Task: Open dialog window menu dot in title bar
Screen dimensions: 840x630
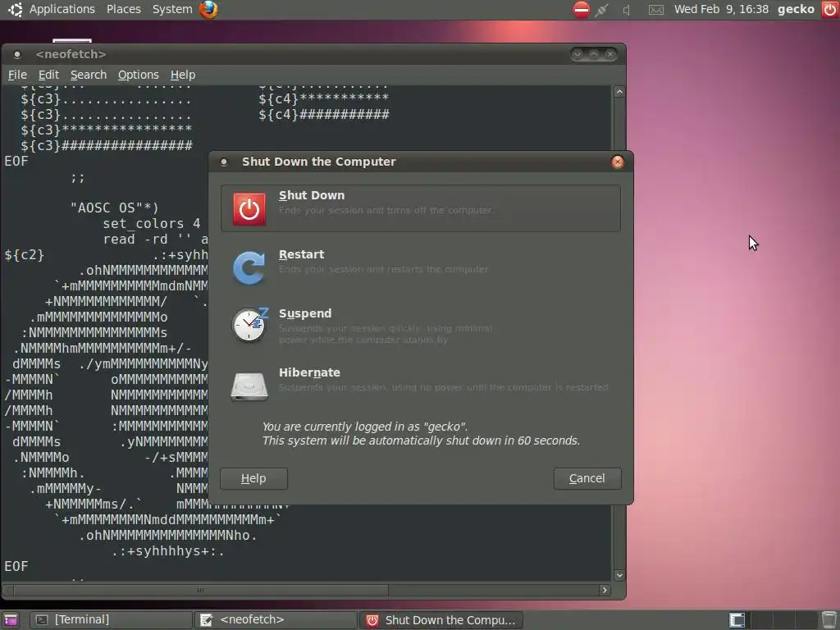Action: click(x=224, y=162)
